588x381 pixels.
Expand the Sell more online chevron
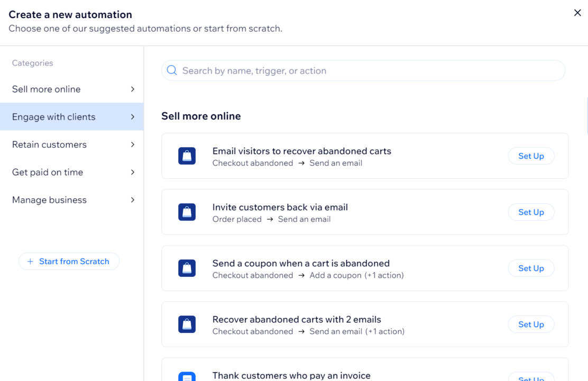(x=133, y=89)
